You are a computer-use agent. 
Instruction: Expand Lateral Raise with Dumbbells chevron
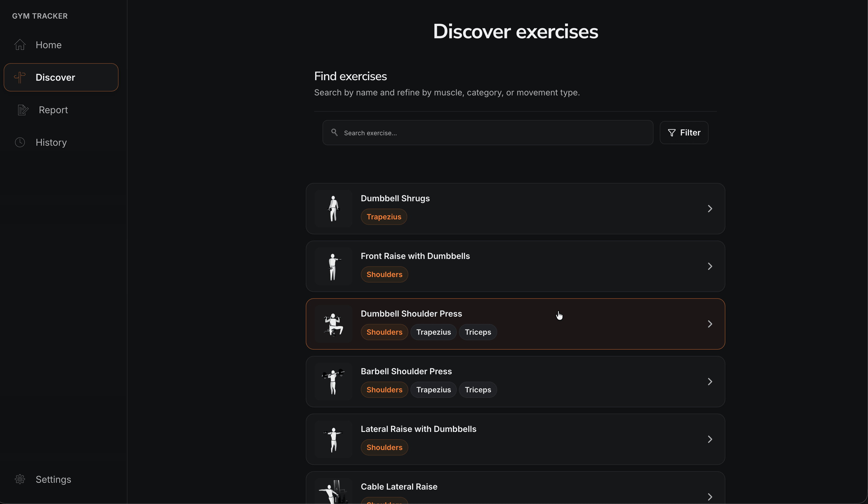point(710,439)
